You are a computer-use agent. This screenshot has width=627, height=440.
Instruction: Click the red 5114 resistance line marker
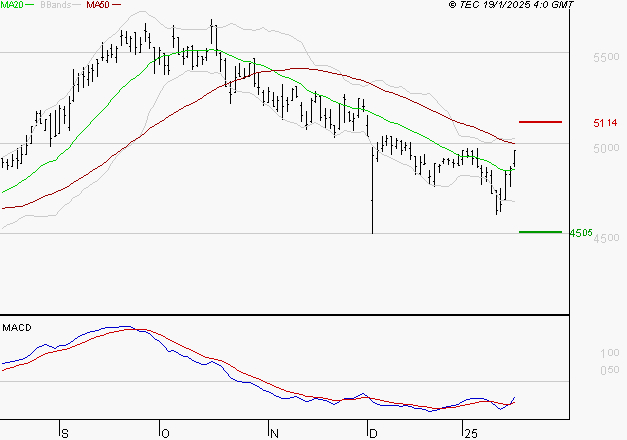click(x=540, y=122)
